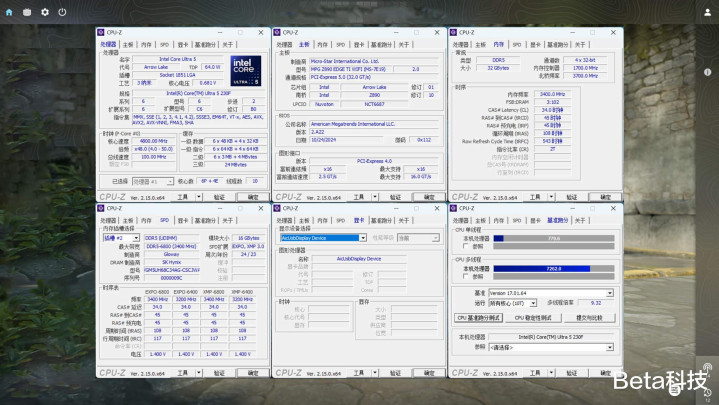Viewport: 719px width, 405px height.
Task: Click the 内存 大小 value 32 GBytes
Action: click(498, 68)
